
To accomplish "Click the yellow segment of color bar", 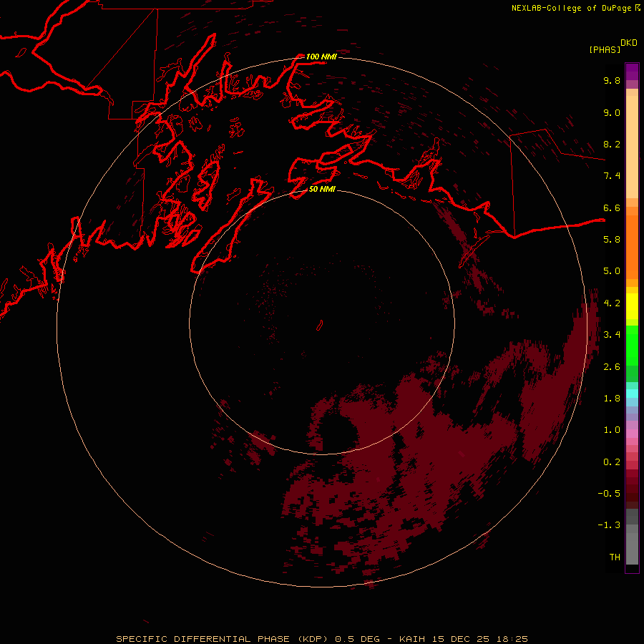I will (632, 306).
